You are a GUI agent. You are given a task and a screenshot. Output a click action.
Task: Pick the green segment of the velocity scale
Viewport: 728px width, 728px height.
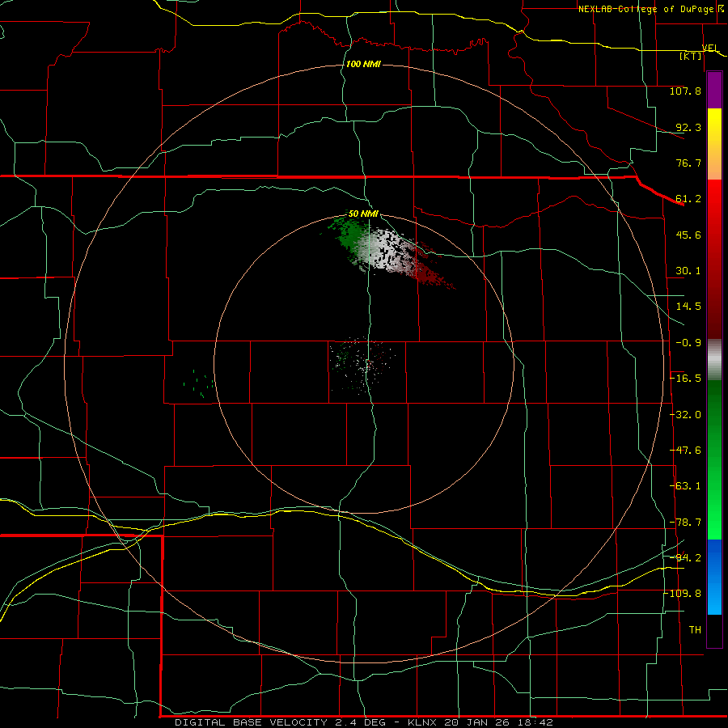click(714, 459)
